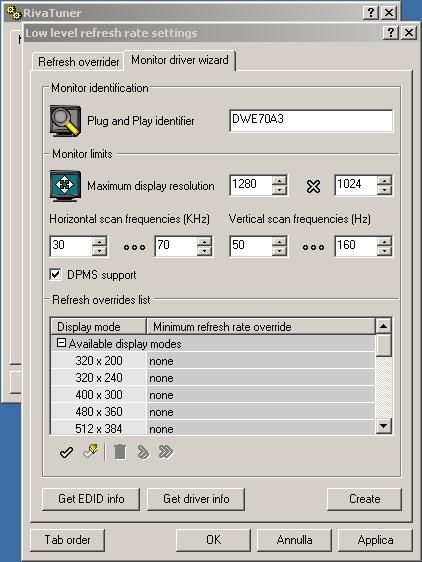Image resolution: width=422 pixels, height=562 pixels.
Task: Click the checkmark with yellow arrow icon
Action: point(91,452)
